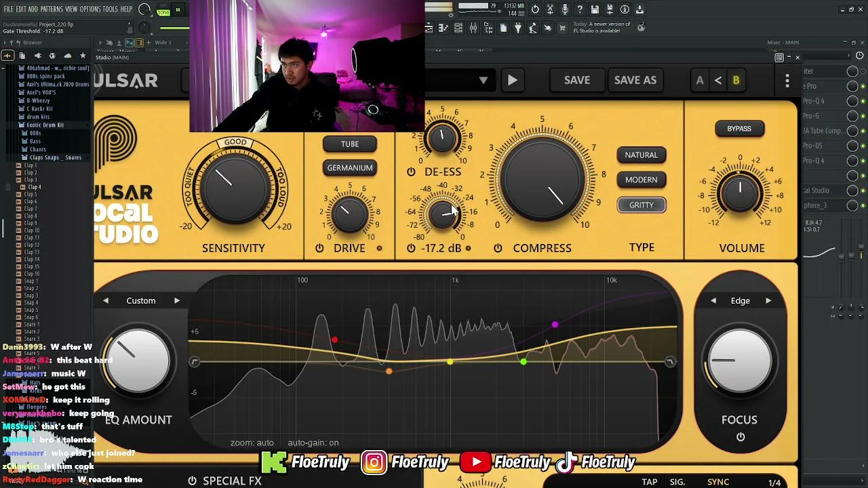Click the plugin plug icon in toolbar

(x=518, y=28)
